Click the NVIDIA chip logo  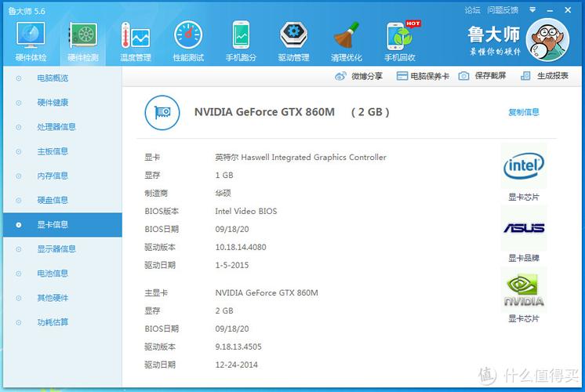tap(523, 290)
